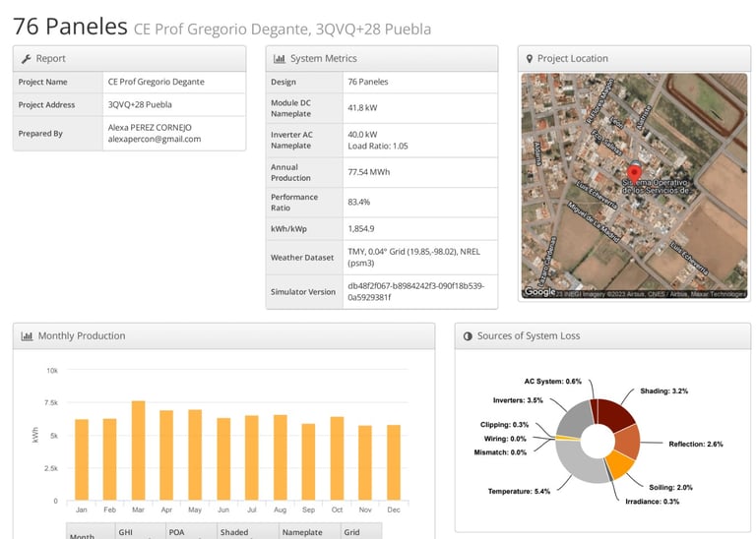756x539 pixels.
Task: Click the 'Clipping: 0.3%' label
Action: [x=504, y=425]
